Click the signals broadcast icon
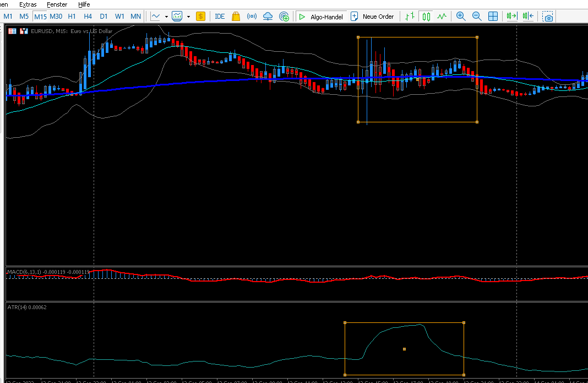The width and height of the screenshot is (588, 383). pos(252,17)
